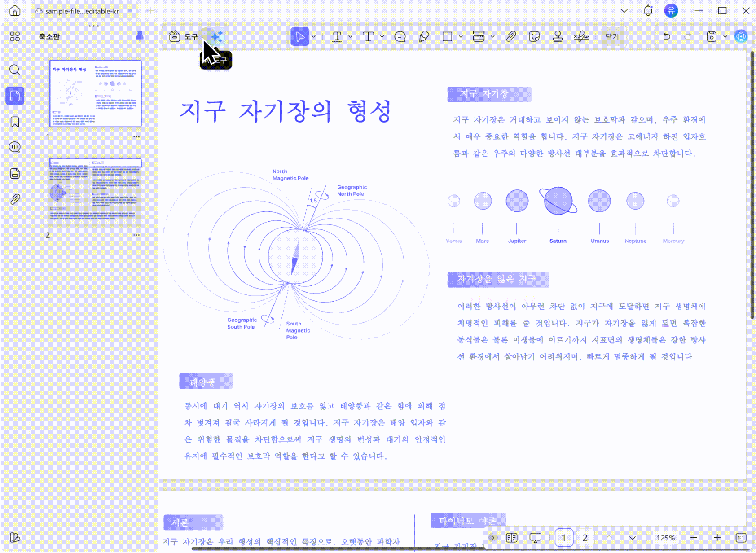The height and width of the screenshot is (553, 756).
Task: Click the save file icon
Action: coord(712,36)
